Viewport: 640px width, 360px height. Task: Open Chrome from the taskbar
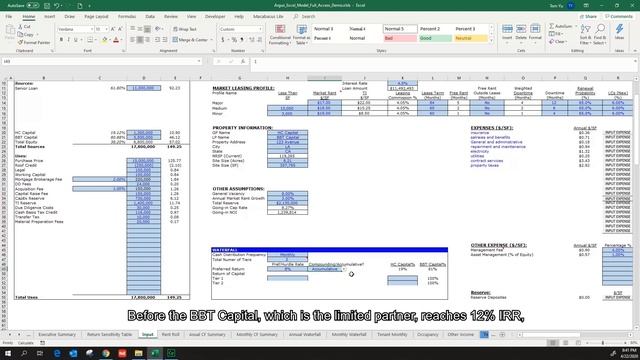[x=106, y=353]
